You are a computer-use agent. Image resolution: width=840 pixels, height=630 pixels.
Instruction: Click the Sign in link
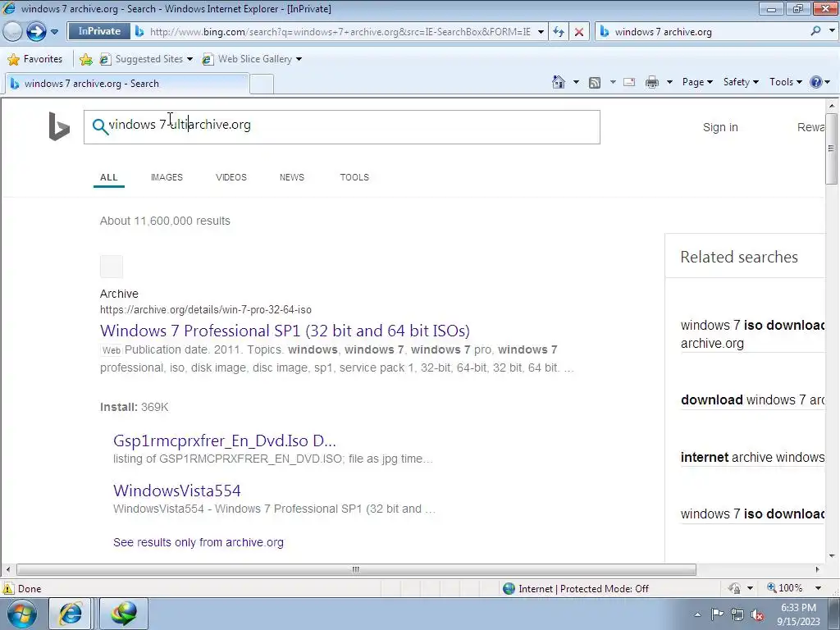pyautogui.click(x=720, y=127)
